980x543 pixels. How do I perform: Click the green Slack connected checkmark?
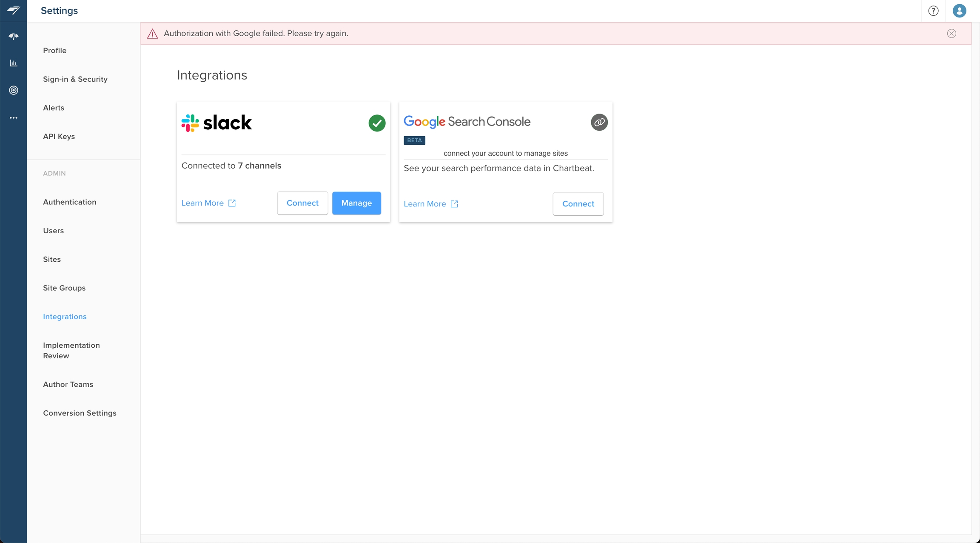[377, 123]
